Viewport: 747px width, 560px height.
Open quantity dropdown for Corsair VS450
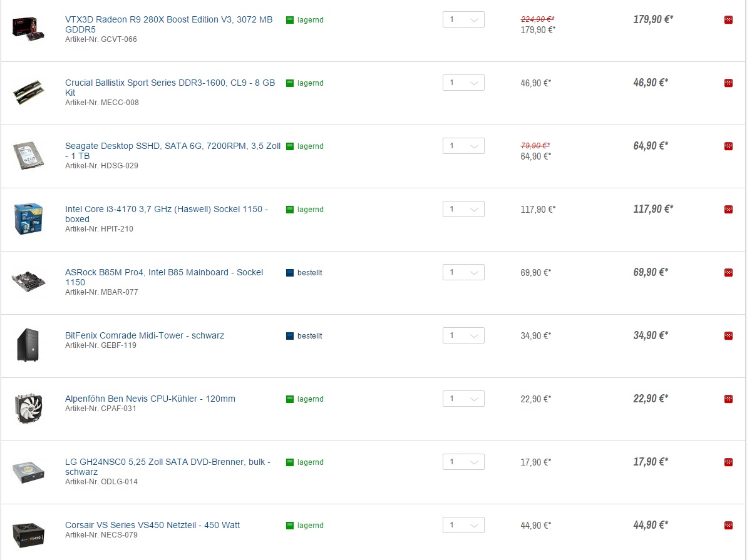(463, 525)
